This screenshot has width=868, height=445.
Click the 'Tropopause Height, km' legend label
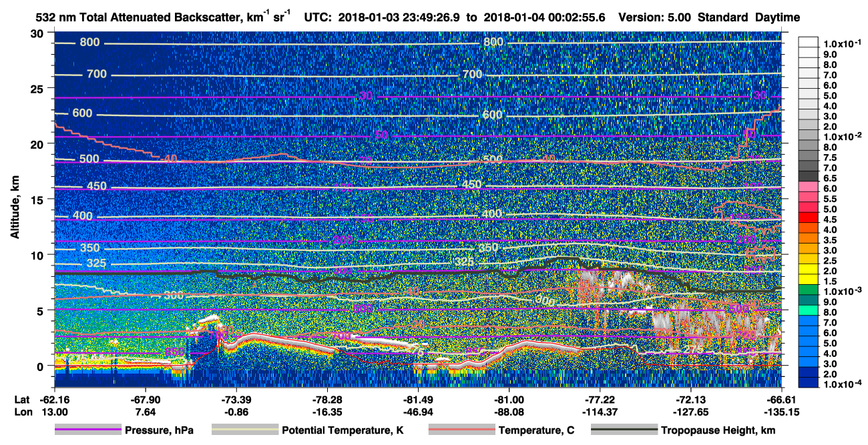(718, 430)
